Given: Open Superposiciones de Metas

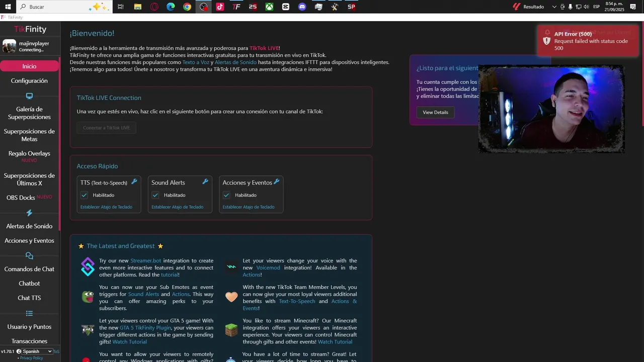Looking at the screenshot, I should (x=29, y=135).
